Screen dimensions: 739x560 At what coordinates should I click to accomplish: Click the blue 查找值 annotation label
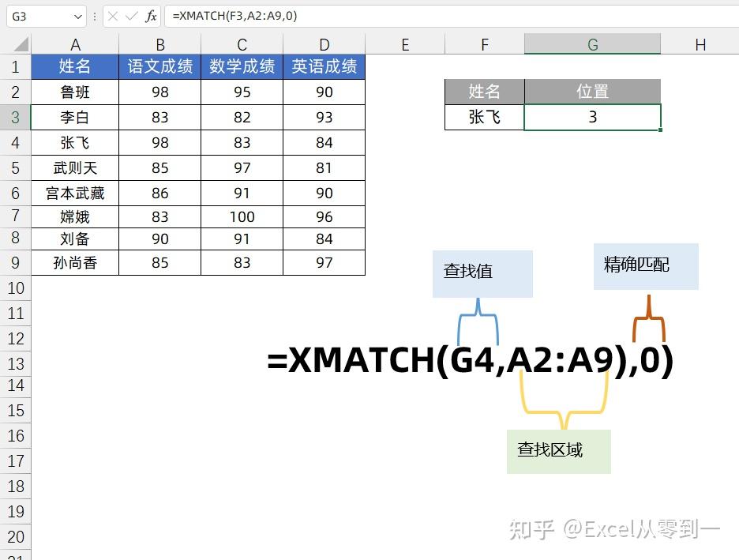pyautogui.click(x=482, y=272)
